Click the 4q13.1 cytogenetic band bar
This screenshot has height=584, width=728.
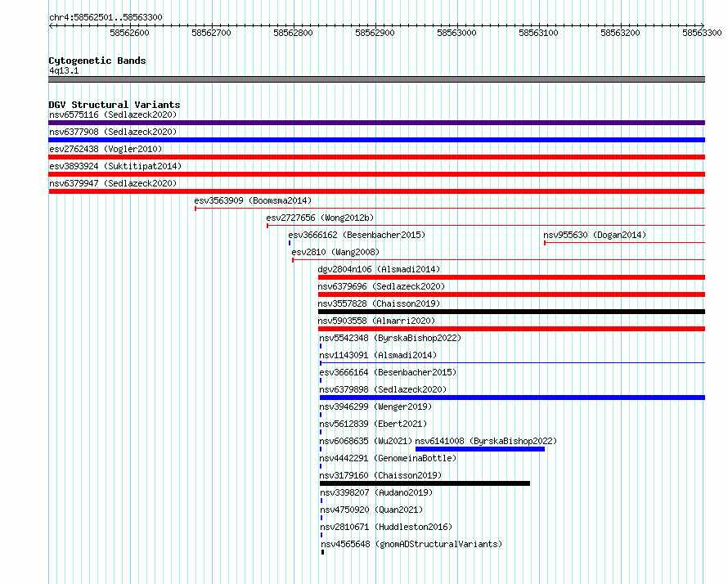(x=376, y=79)
